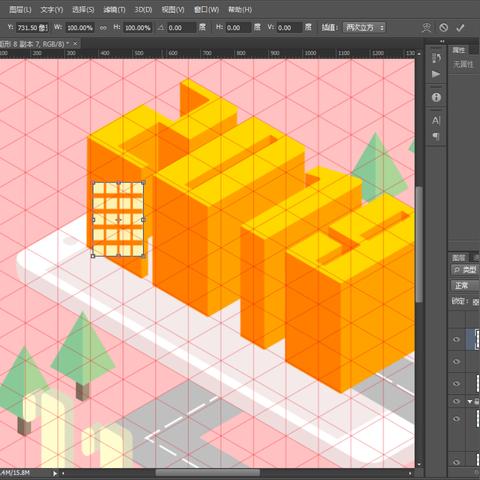Click the rotation angle field 0.00
The height and width of the screenshot is (480, 480).
(181, 28)
